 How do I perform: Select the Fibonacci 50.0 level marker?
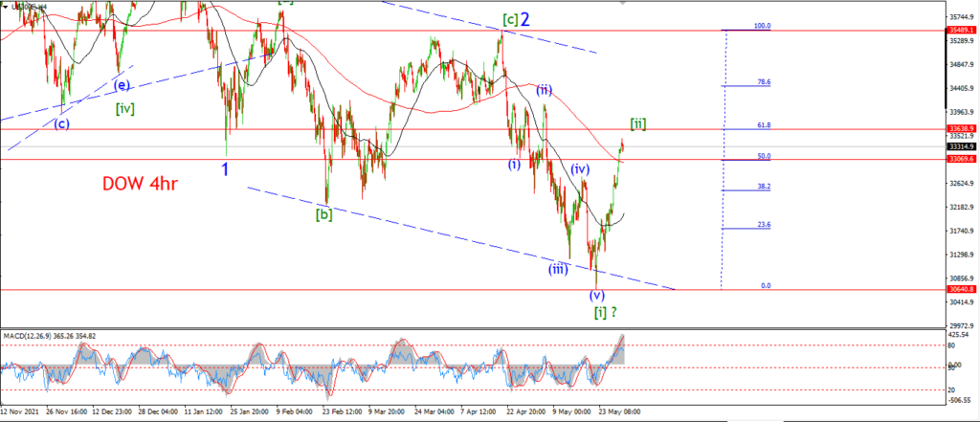(764, 156)
